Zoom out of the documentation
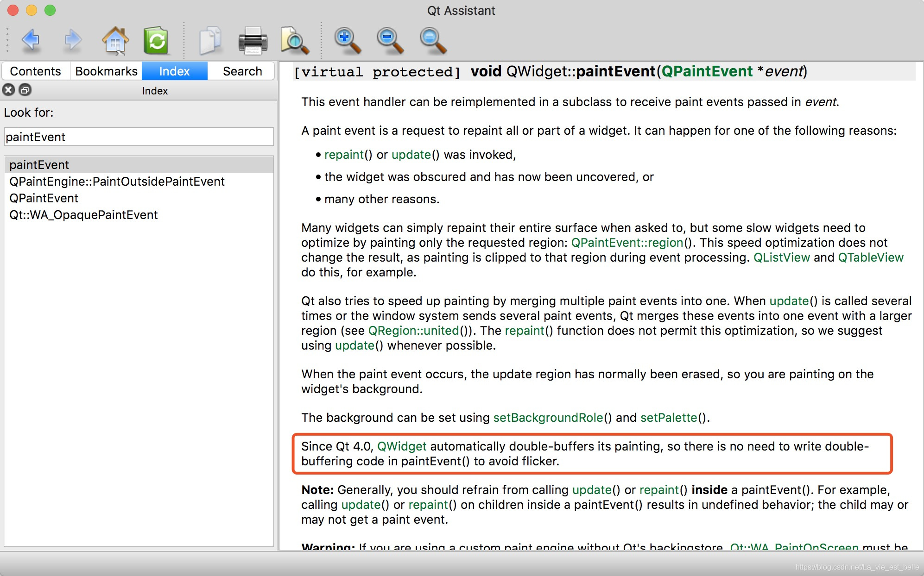924x576 pixels. pos(390,41)
